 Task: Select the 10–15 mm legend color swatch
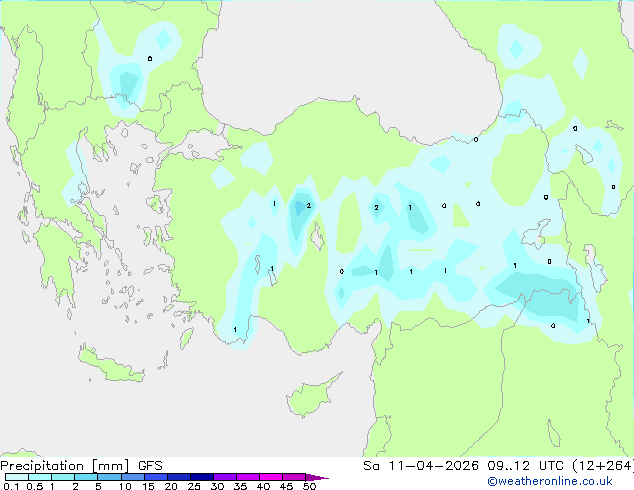[x=132, y=477]
